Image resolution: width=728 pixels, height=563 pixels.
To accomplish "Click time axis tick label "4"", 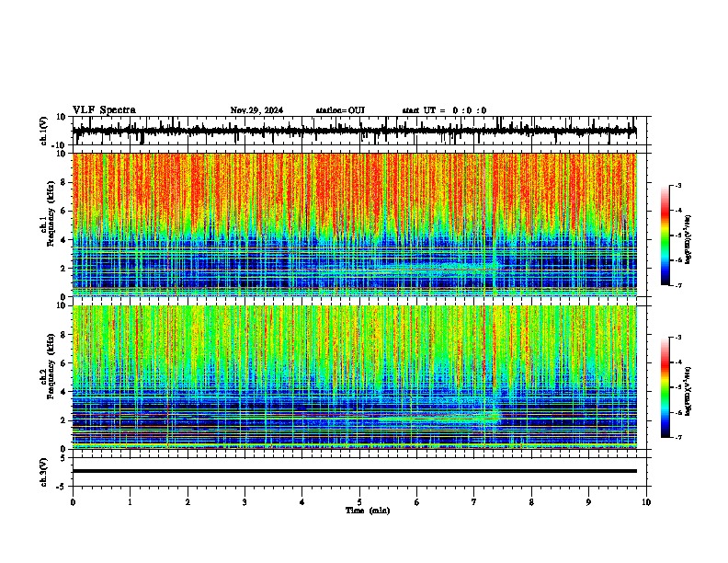I will (302, 502).
